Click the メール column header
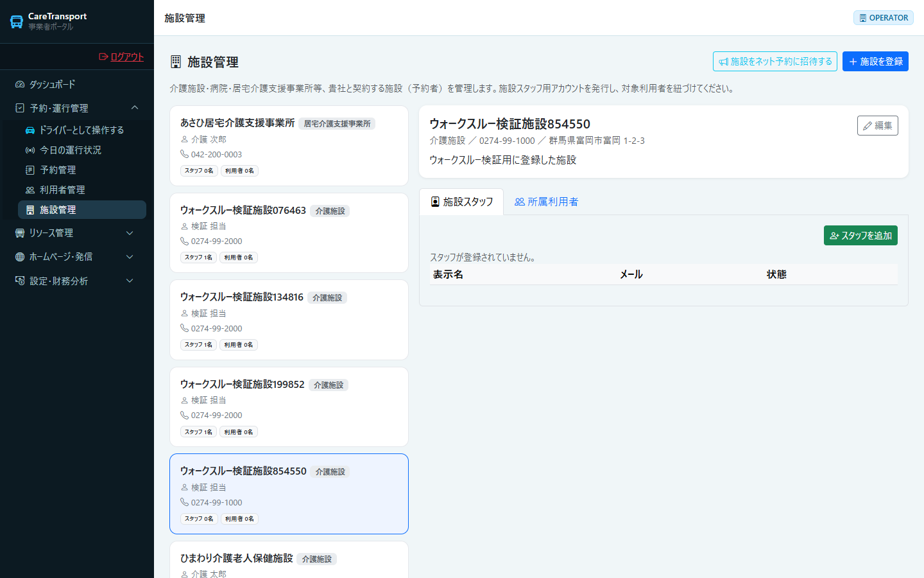924x578 pixels. [631, 274]
